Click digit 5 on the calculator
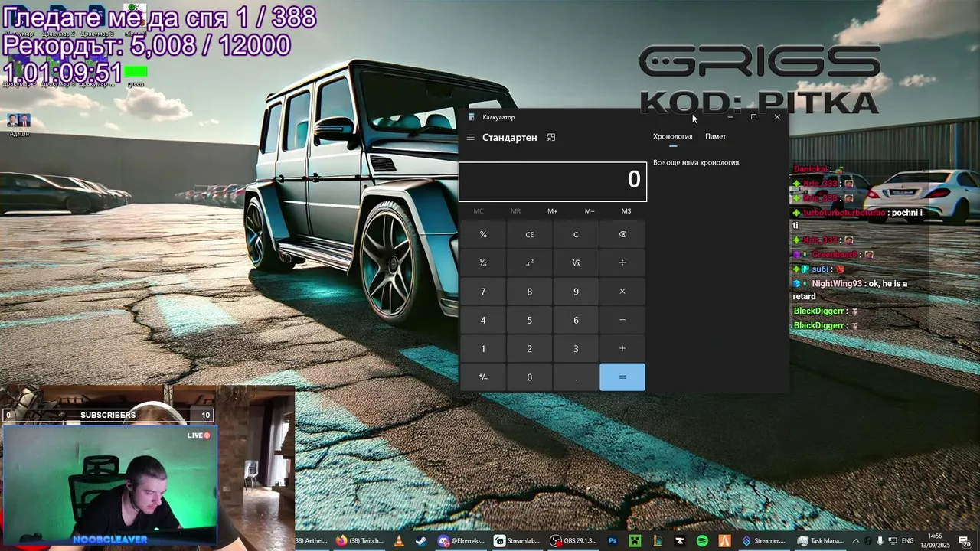980x551 pixels. point(529,321)
